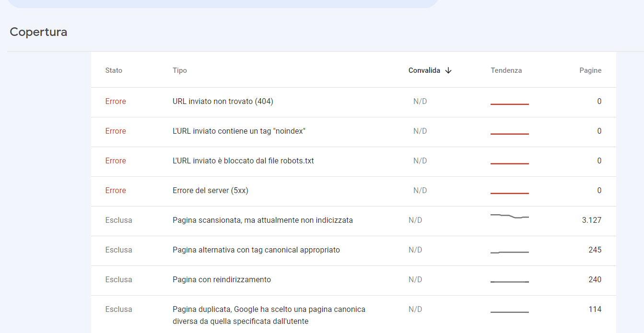Click the Pagine column header
644x333 pixels.
(x=590, y=70)
